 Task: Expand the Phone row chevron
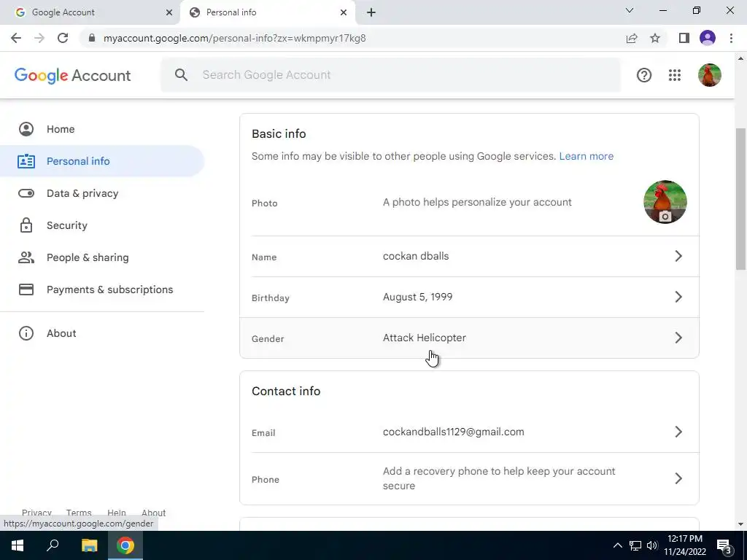point(678,478)
